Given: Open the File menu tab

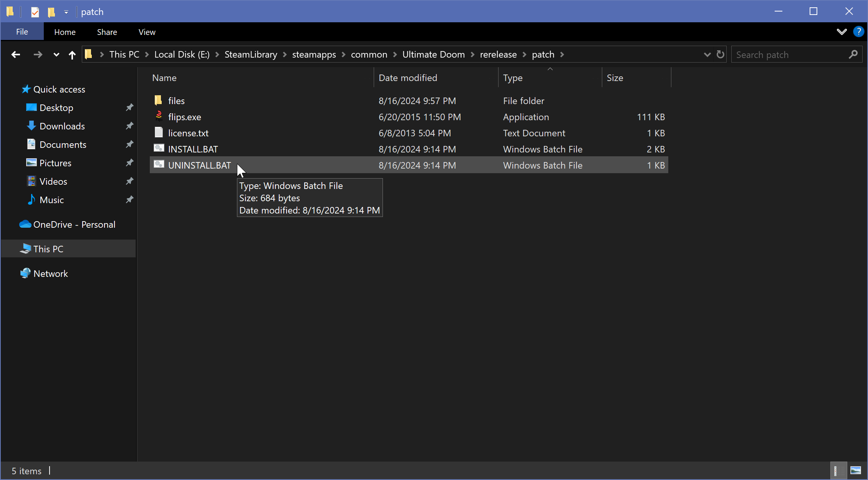Looking at the screenshot, I should coord(22,32).
